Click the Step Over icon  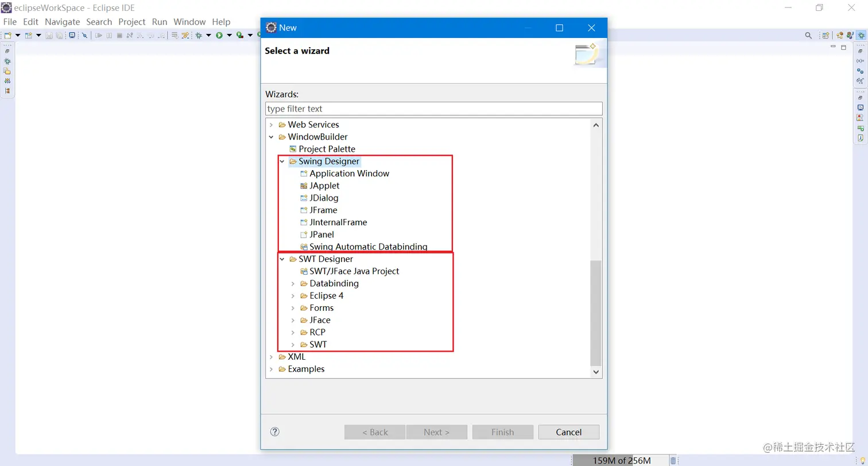(151, 35)
